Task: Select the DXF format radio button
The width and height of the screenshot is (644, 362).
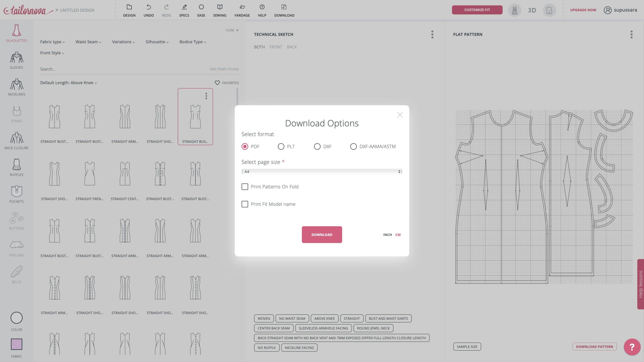Action: coord(317,147)
